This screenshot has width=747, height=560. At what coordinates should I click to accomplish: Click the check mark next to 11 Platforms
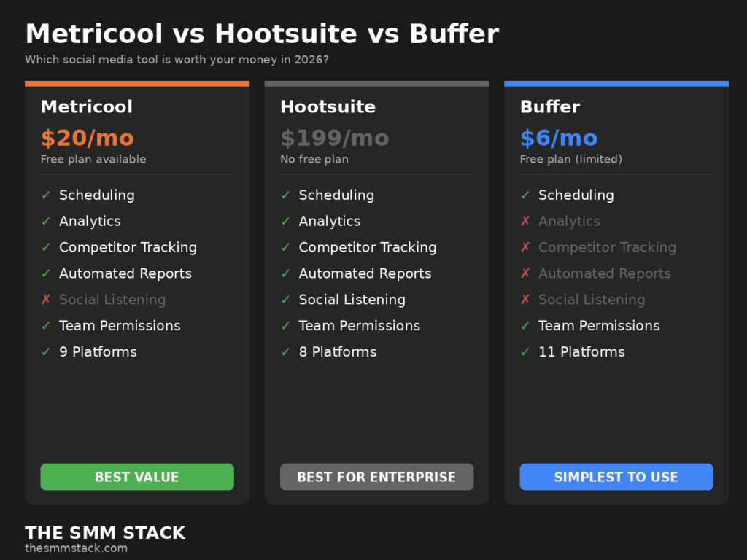525,352
